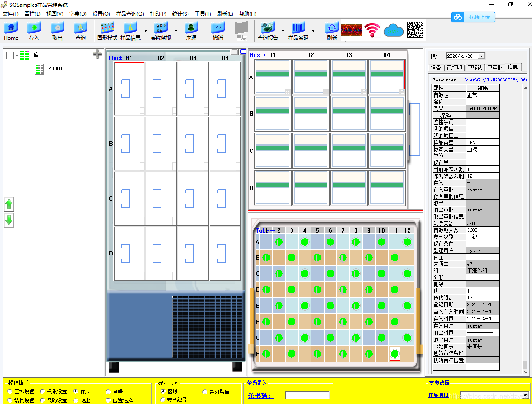The height and width of the screenshot is (404, 532).
Task: Open the date picker dropdown for 日期
Action: [481, 56]
